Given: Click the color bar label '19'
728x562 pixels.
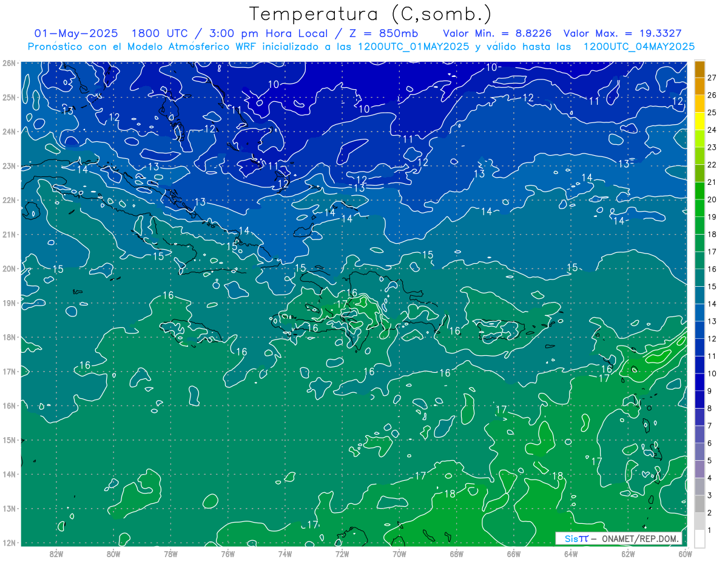Looking at the screenshot, I should pyautogui.click(x=712, y=216).
